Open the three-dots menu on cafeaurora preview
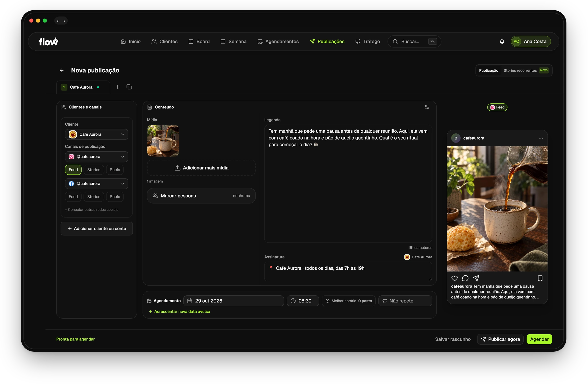 coord(540,138)
